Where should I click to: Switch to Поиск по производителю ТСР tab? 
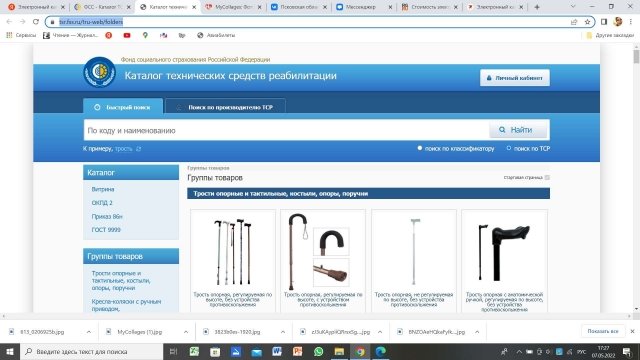(x=225, y=107)
